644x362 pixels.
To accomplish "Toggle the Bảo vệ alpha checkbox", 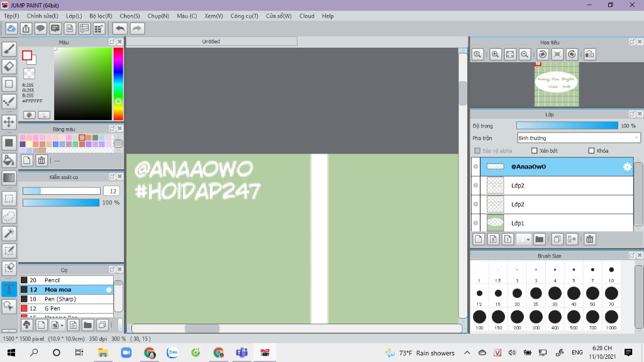I will (477, 151).
